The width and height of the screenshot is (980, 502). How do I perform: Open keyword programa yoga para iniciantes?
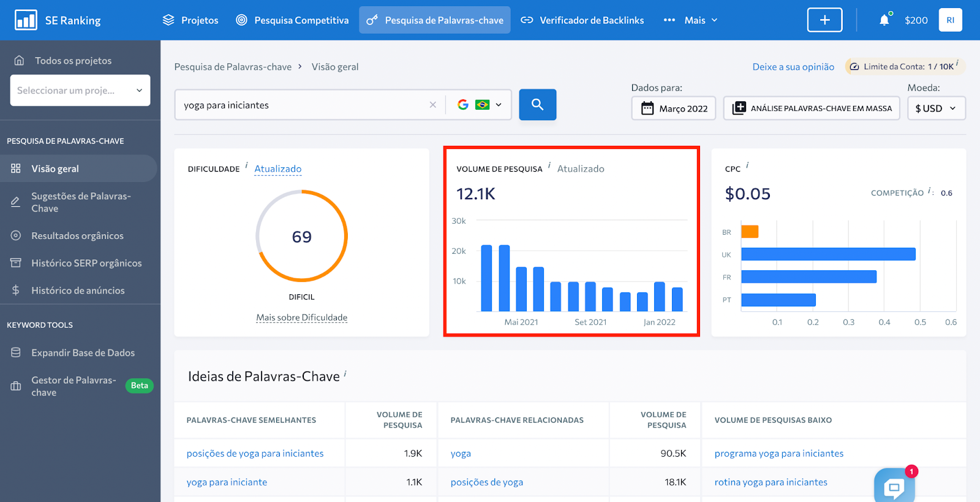[779, 453]
